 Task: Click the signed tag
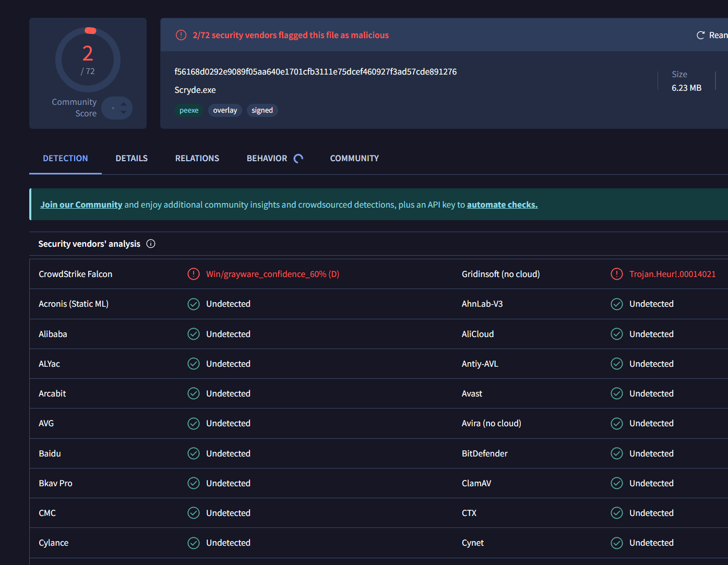coord(262,110)
